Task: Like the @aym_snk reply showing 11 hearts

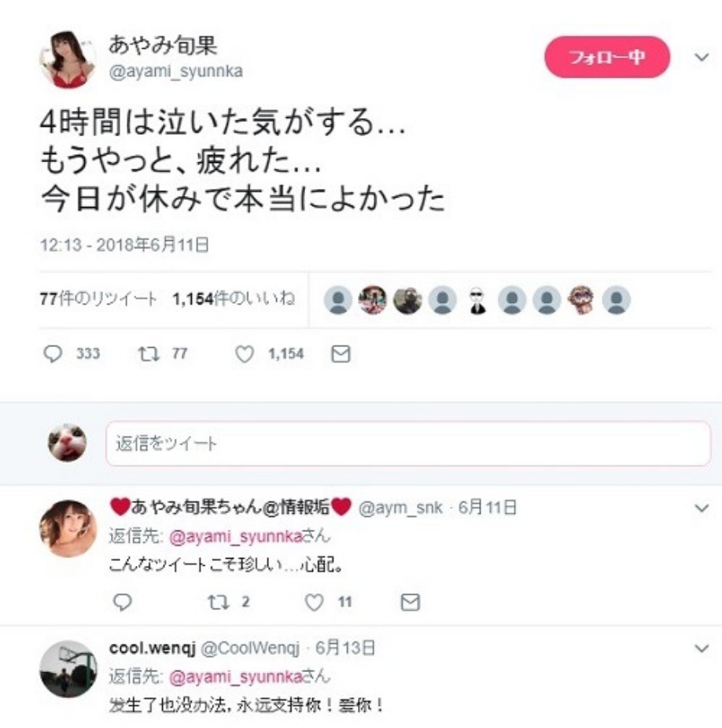Action: [314, 602]
